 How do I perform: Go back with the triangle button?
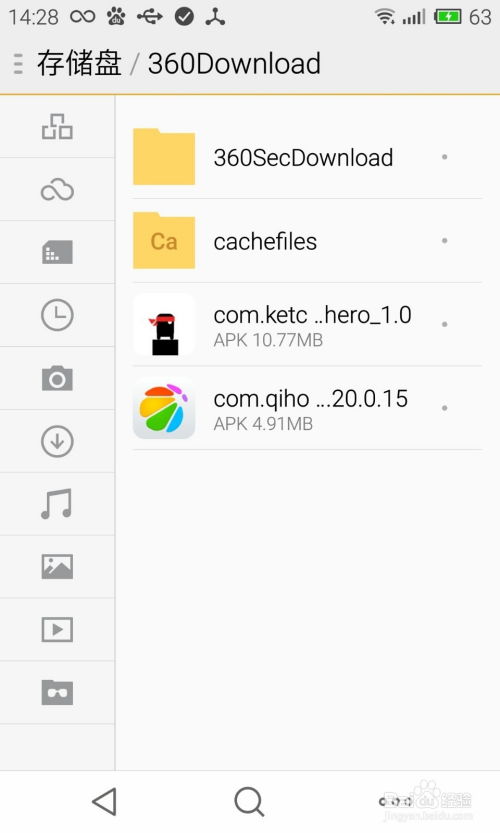105,801
